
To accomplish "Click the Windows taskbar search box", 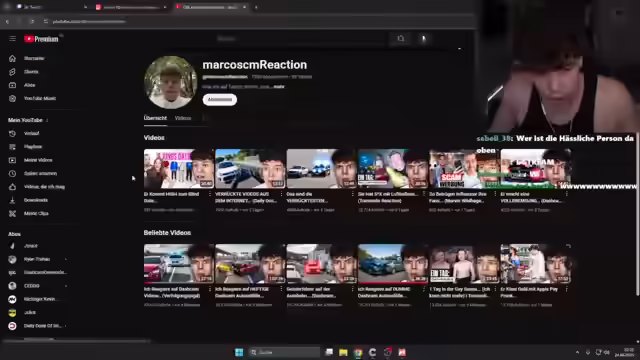I will 284,352.
